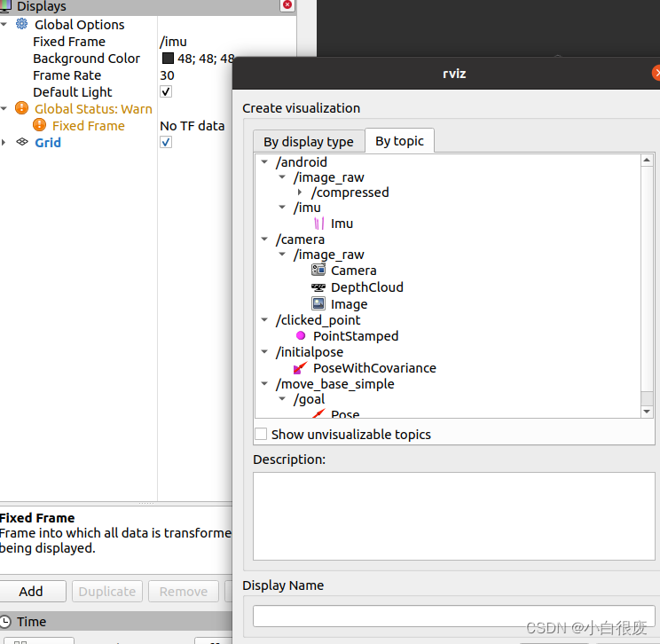660x644 pixels.
Task: Click the Global Status warning icon
Action: 21,108
